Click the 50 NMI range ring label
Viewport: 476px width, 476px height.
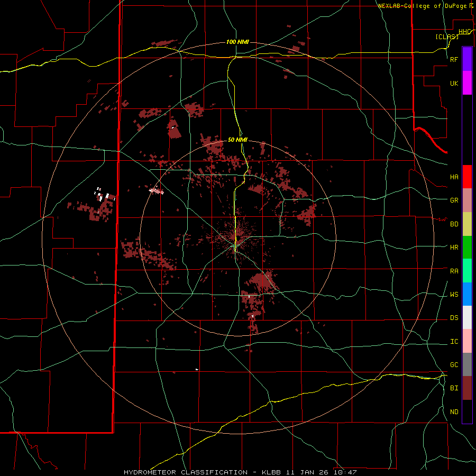coord(237,140)
